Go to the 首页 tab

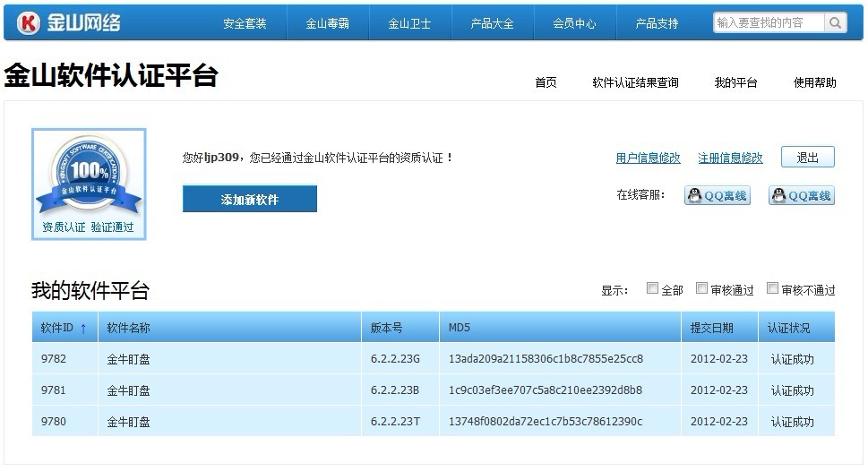(546, 82)
